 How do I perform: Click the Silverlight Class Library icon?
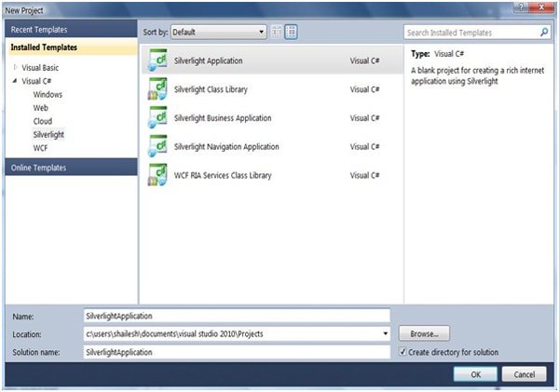pyautogui.click(x=157, y=89)
